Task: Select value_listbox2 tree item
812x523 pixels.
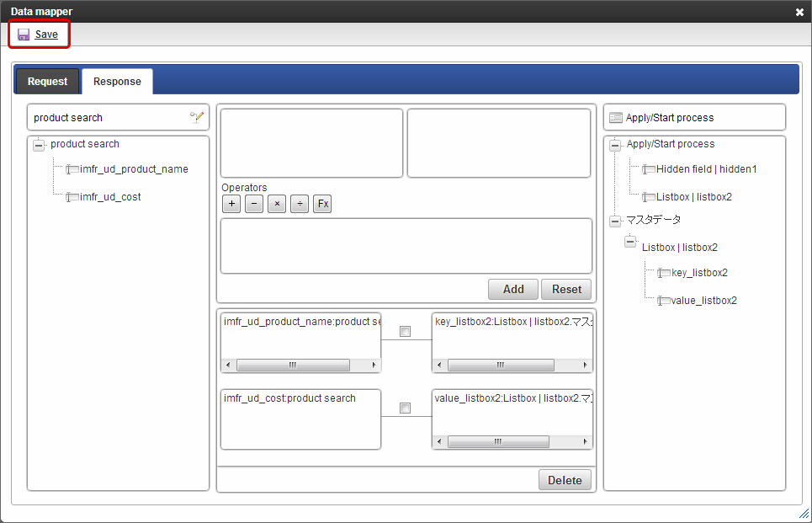Action: click(703, 301)
